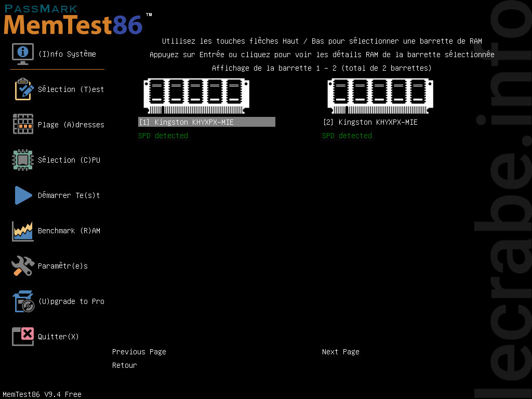Go to Next Page
The image size is (532, 399).
[x=341, y=352]
